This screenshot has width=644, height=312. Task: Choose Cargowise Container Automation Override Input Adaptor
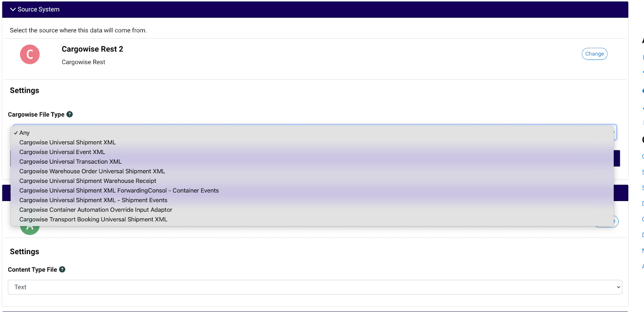point(312,210)
